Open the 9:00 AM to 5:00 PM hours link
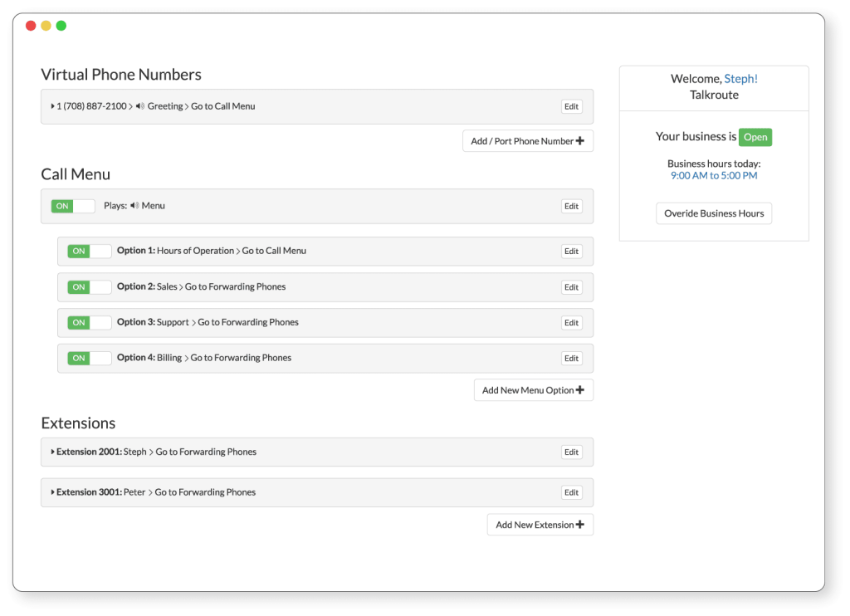The width and height of the screenshot is (850, 616). pos(714,175)
